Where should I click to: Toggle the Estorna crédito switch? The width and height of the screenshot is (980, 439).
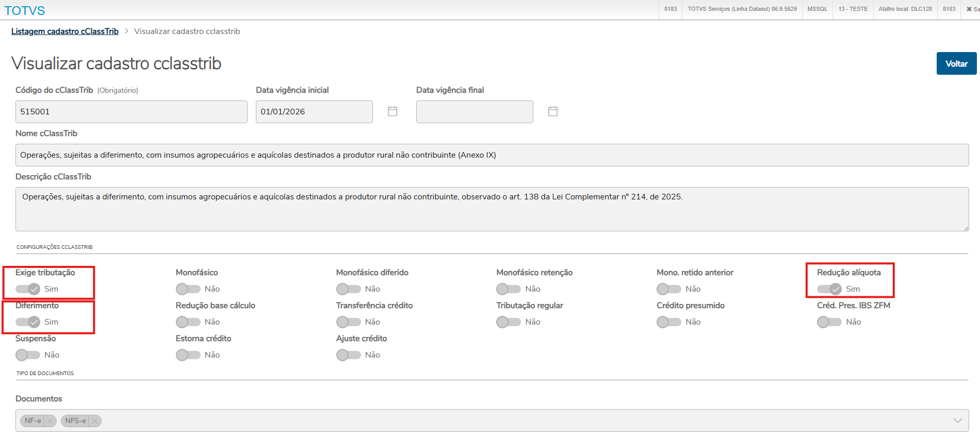(x=188, y=355)
